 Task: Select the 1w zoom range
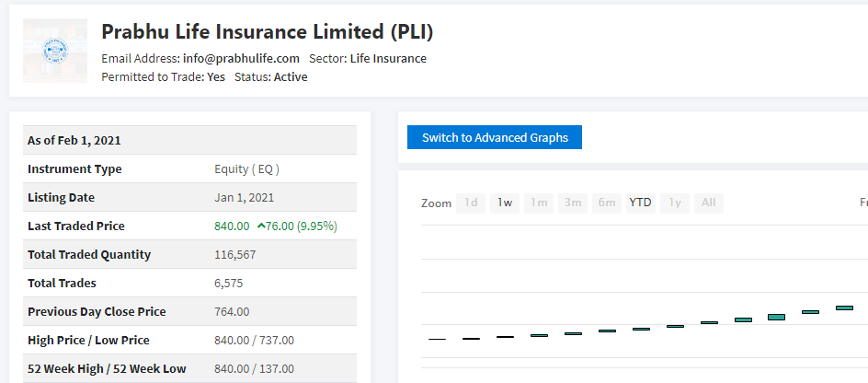click(505, 203)
